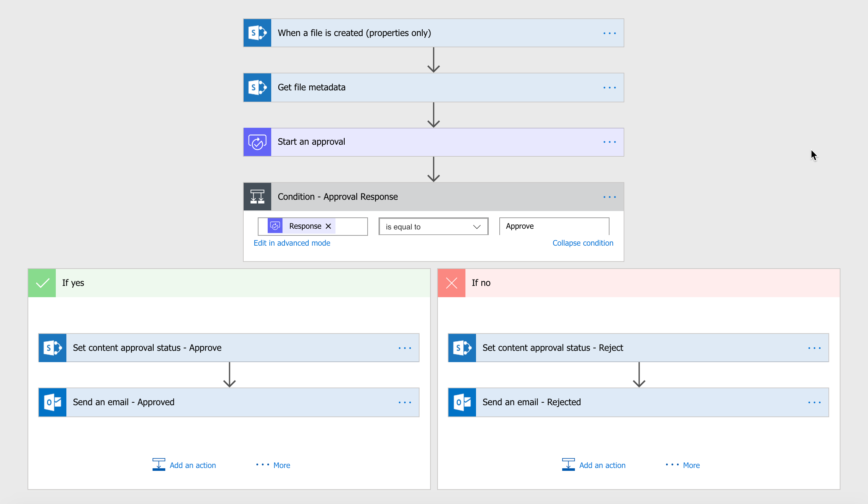
Task: Click the SharePoint trigger icon at top
Action: pos(257,32)
